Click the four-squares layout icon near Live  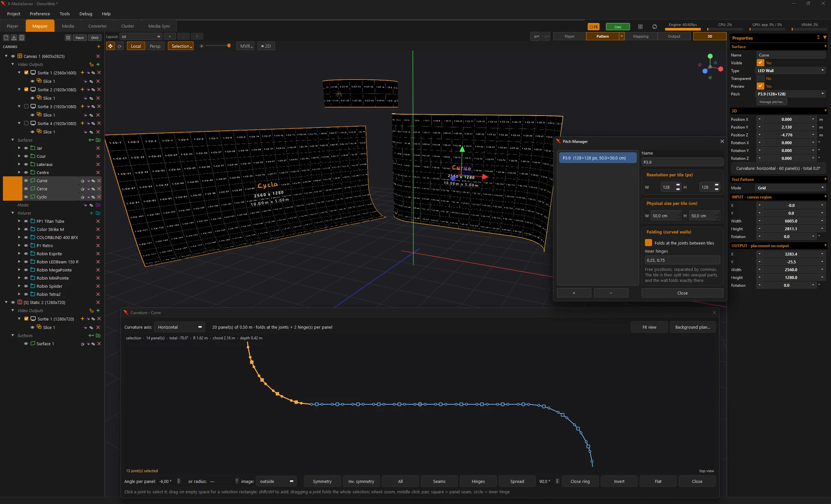tap(640, 27)
